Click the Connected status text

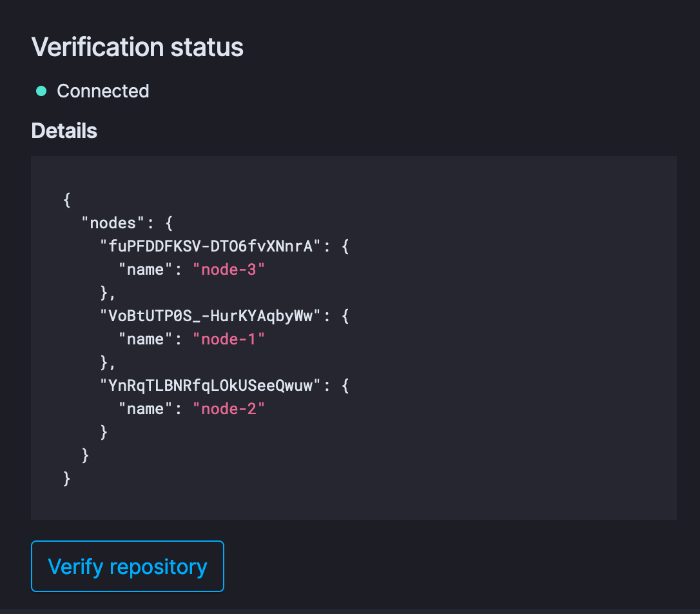point(102,91)
